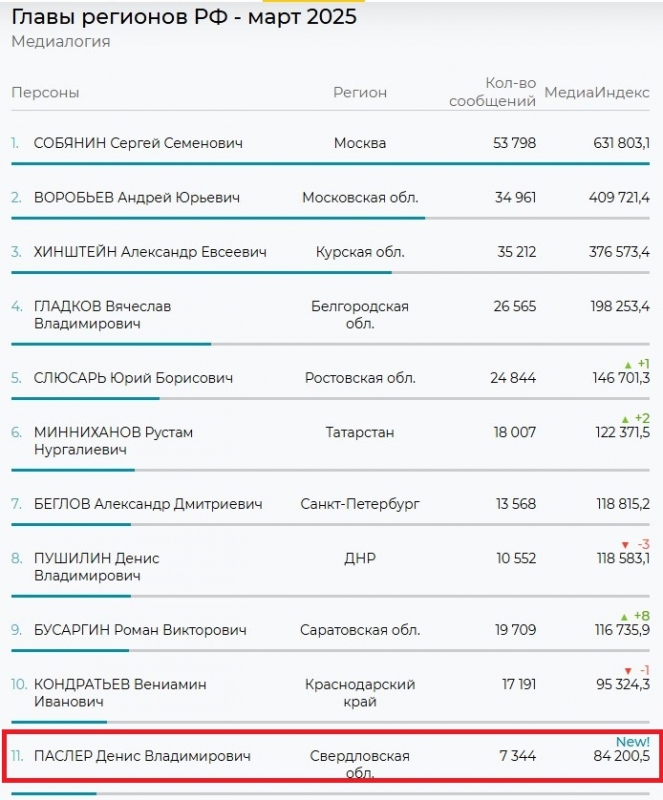Click the red -1 arrow for Кондратьев
The height and width of the screenshot is (800, 663).
(x=628, y=670)
